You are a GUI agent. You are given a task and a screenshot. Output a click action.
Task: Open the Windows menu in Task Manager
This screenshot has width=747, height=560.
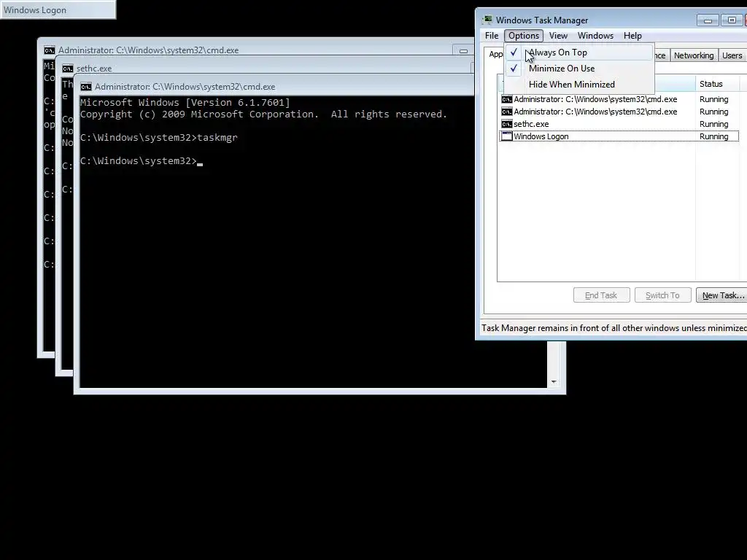[595, 36]
